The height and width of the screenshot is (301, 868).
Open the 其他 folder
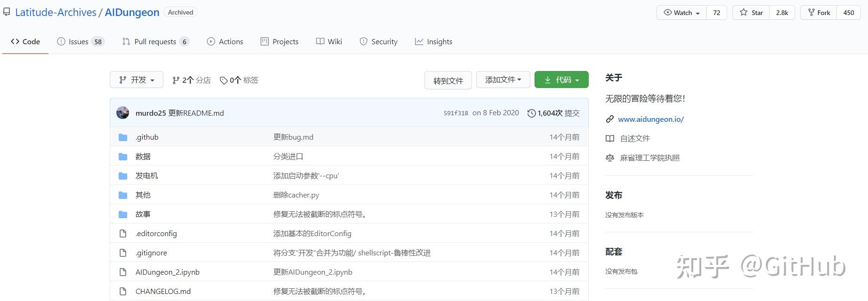tap(143, 195)
